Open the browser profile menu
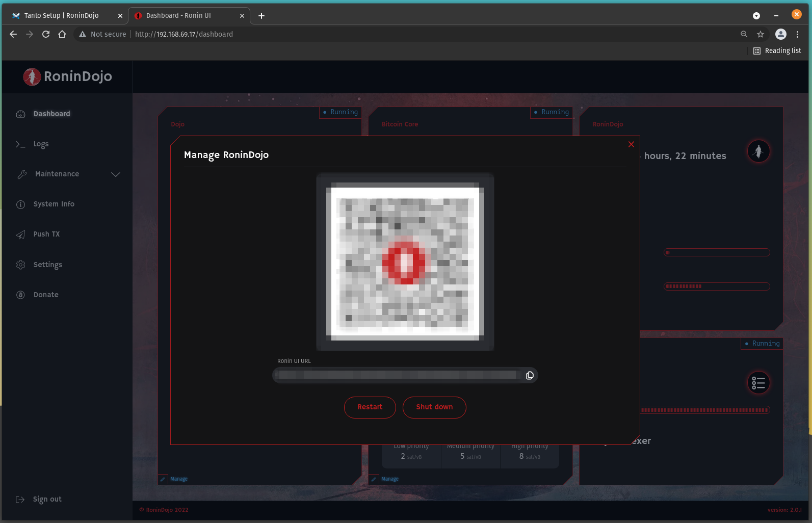 [x=781, y=34]
